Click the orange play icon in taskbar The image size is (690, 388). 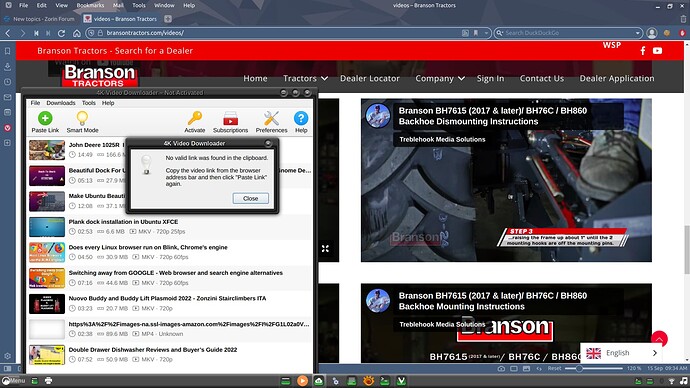(302, 381)
